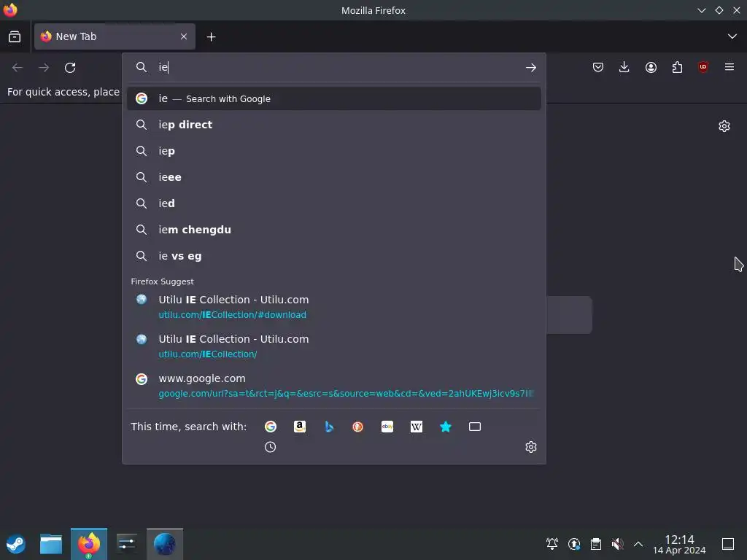Viewport: 747px width, 560px height.
Task: Choose the 'iep' search suggestion
Action: click(334, 151)
